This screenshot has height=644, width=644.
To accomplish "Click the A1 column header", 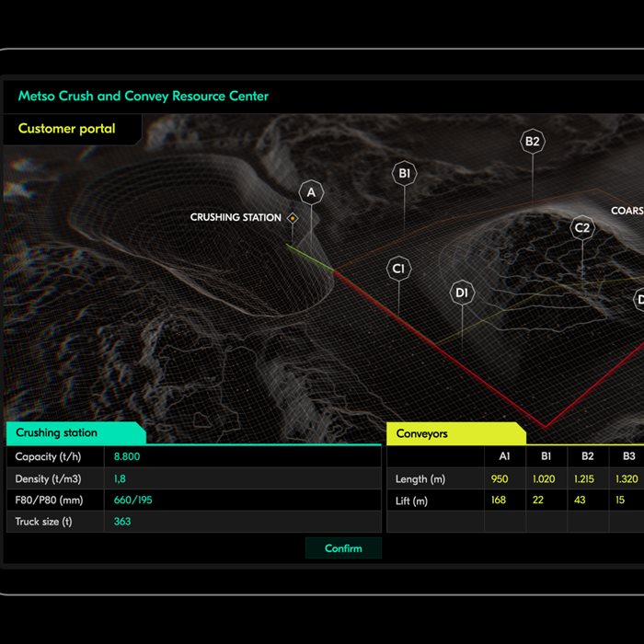I will 504,455.
